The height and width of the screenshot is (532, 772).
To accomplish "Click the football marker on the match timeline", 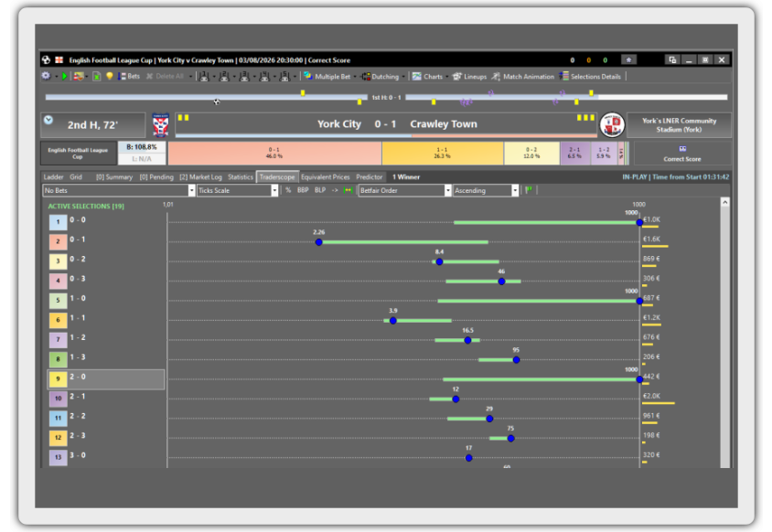I will point(217,101).
